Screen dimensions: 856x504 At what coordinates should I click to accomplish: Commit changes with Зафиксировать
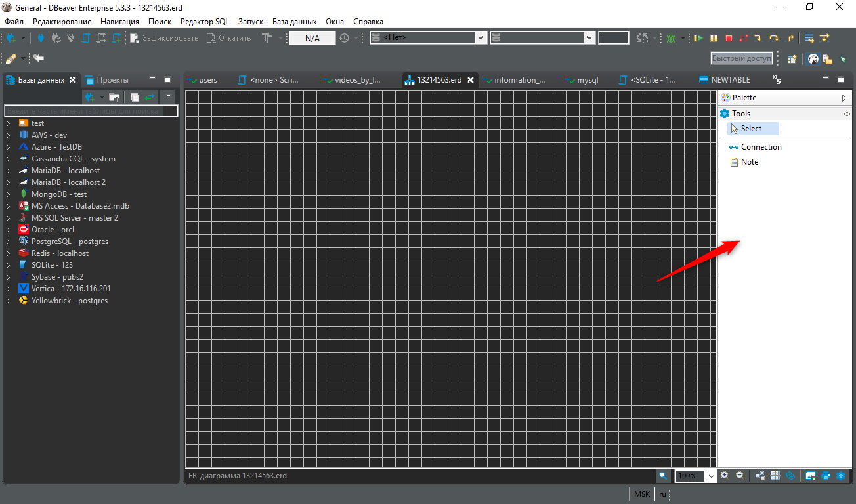click(x=163, y=37)
